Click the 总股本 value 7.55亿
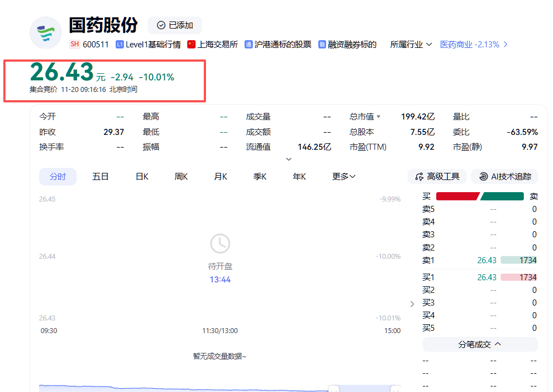The image size is (553, 392). [x=422, y=132]
